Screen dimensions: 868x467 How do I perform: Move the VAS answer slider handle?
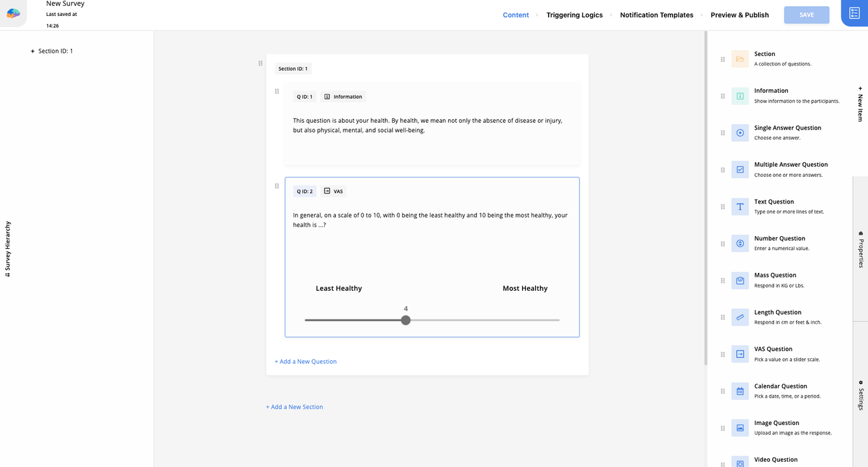pyautogui.click(x=405, y=320)
